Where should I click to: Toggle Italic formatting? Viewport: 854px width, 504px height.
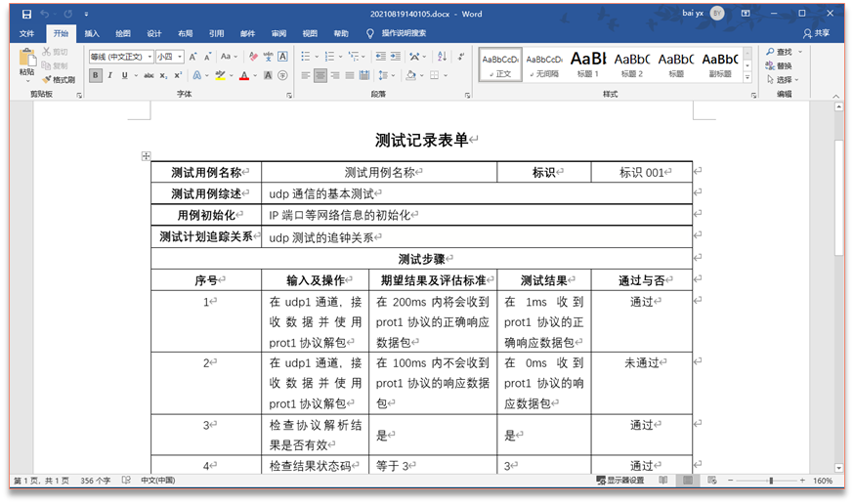110,75
